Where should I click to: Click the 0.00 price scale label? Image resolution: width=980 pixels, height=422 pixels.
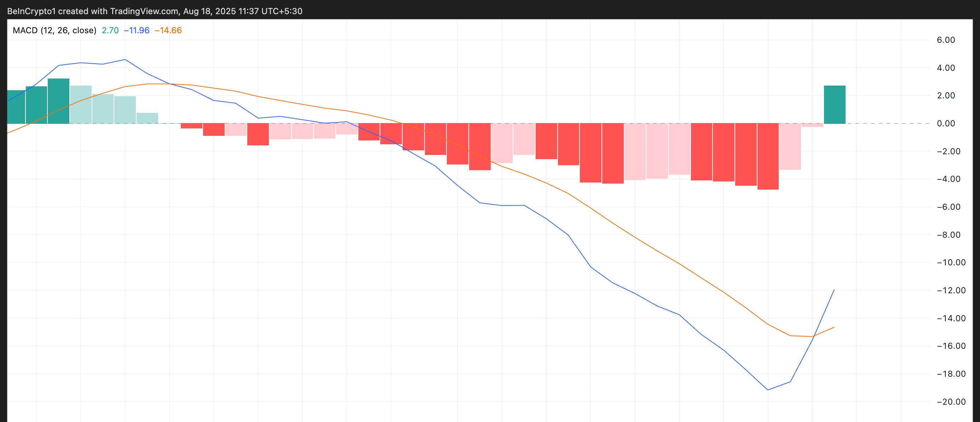click(946, 123)
